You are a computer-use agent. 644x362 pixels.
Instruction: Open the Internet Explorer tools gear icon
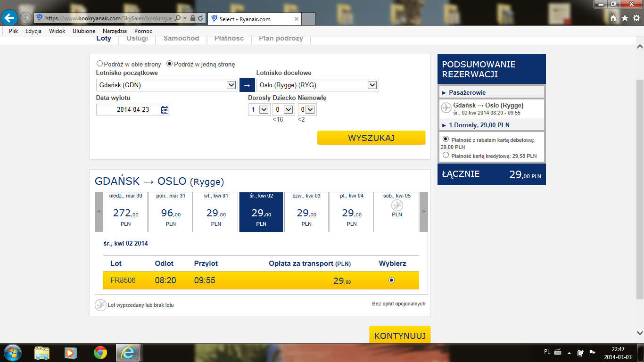coord(636,18)
